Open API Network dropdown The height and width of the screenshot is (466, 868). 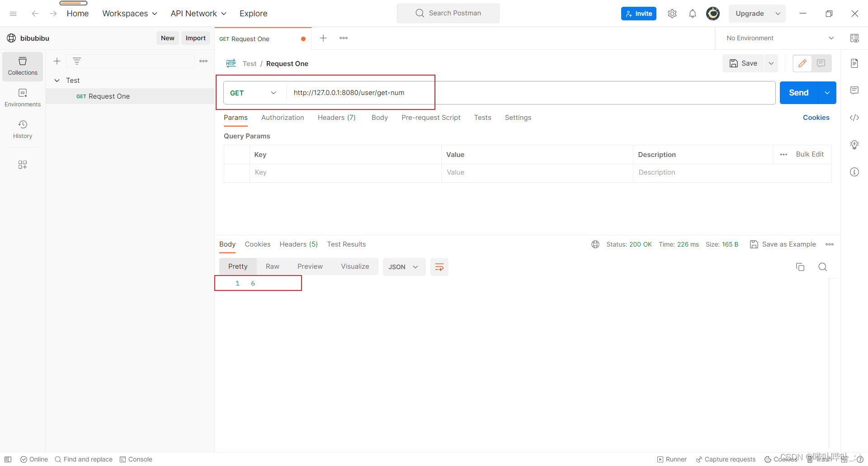pos(198,14)
